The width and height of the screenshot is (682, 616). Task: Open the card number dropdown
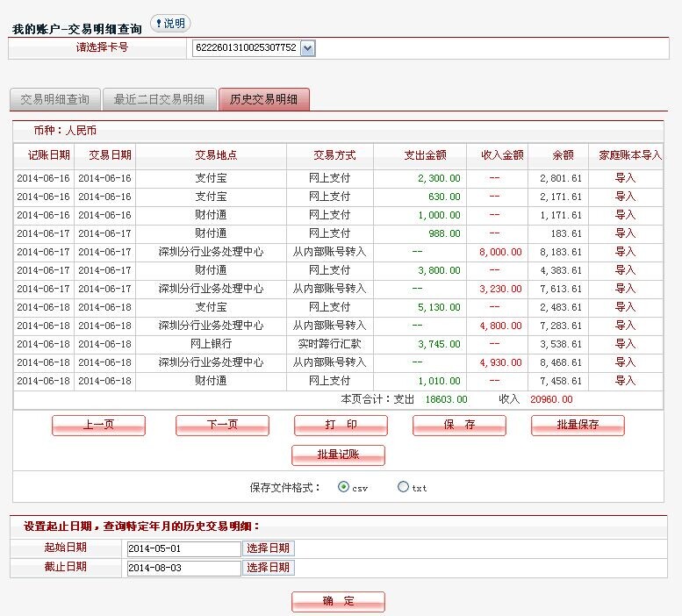[x=307, y=48]
